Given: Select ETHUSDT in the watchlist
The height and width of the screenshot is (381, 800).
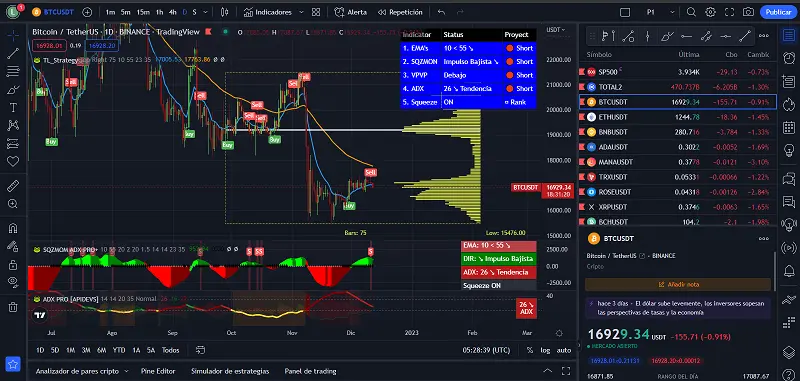Looking at the screenshot, I should pyautogui.click(x=678, y=117).
